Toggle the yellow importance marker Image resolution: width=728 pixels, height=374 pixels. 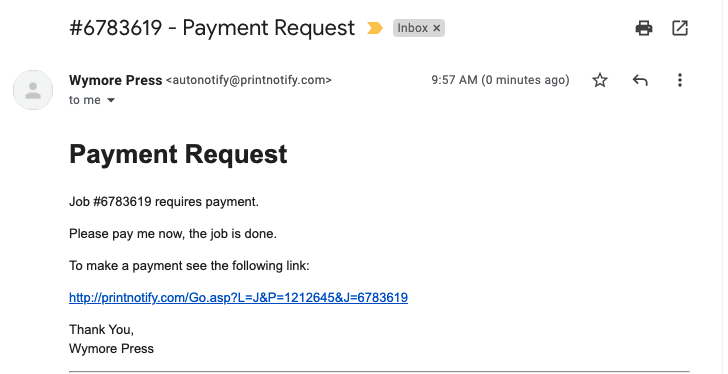375,28
